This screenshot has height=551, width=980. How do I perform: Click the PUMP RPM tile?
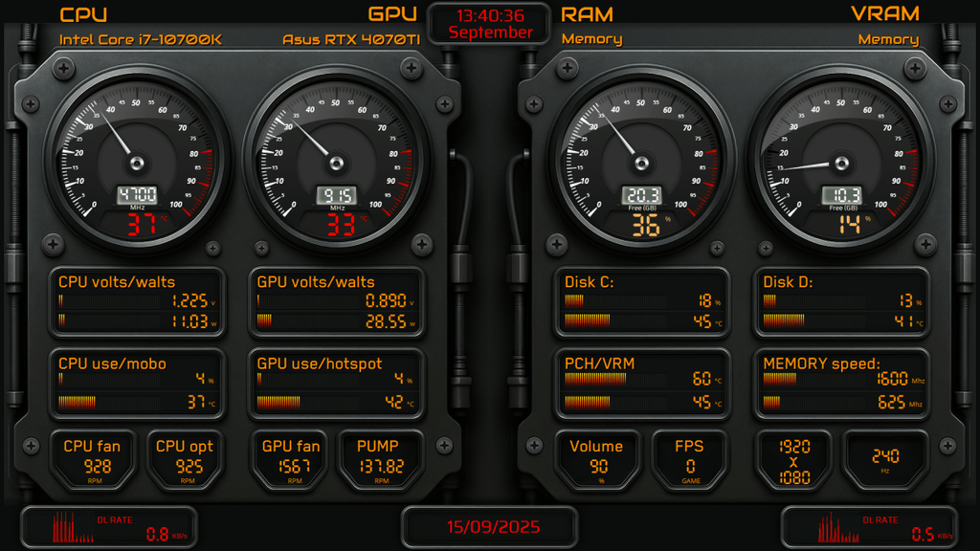coord(381,457)
